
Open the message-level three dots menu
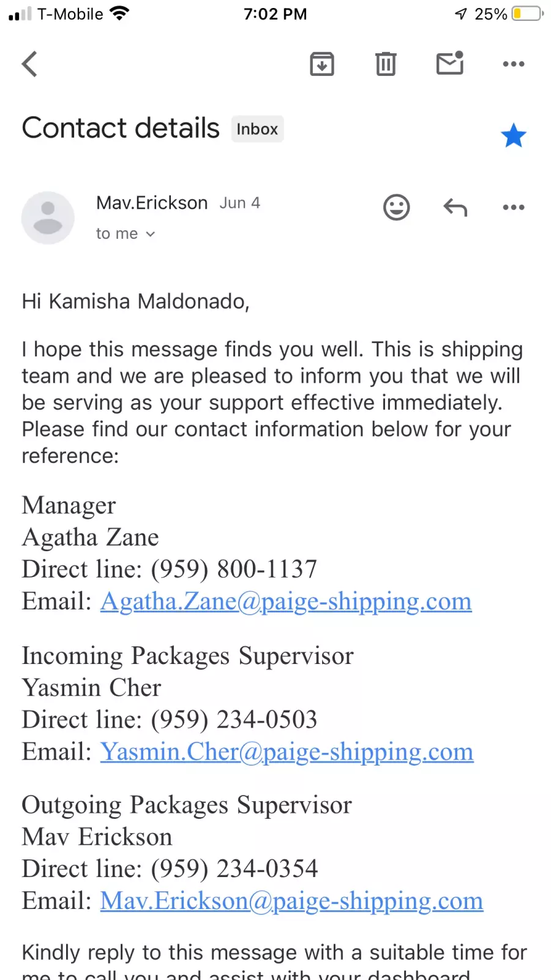(x=513, y=207)
